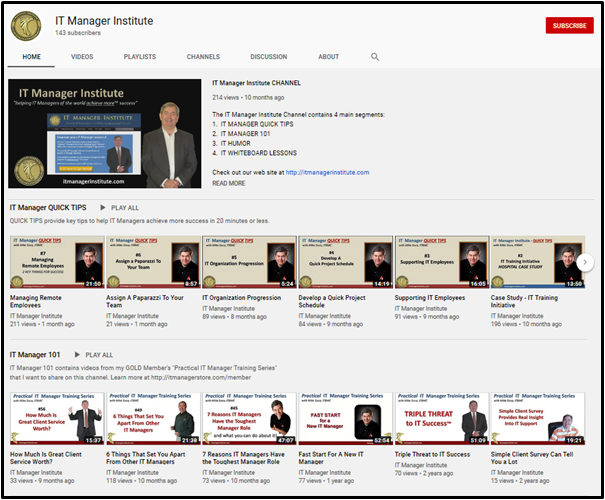The width and height of the screenshot is (605, 500).
Task: Open the PLAYLISTS tab
Action: point(140,57)
